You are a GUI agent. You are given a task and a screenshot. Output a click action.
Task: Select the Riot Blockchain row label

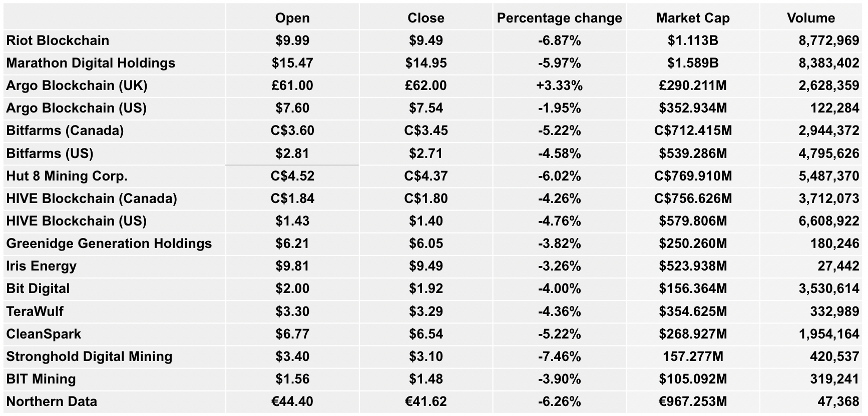[x=58, y=40]
